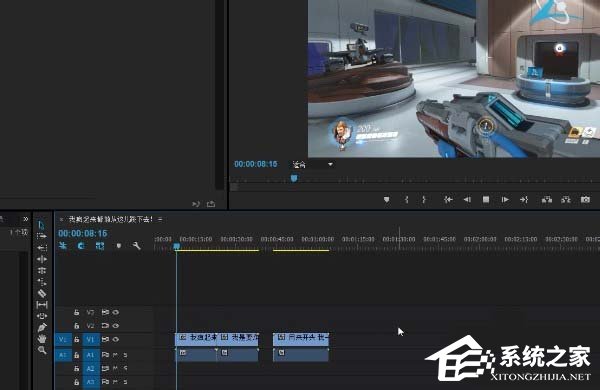Toggle sync lock on track A1
The image size is (600, 390).
point(105,355)
